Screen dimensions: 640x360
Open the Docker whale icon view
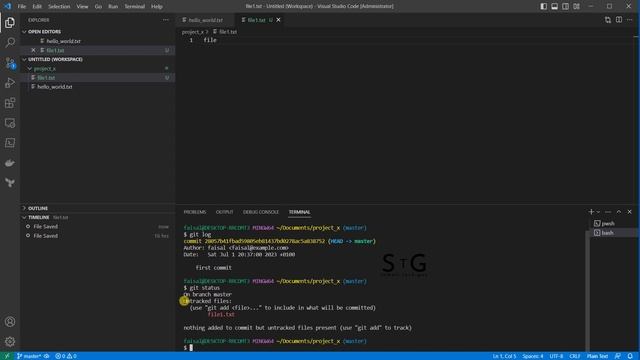[10, 163]
